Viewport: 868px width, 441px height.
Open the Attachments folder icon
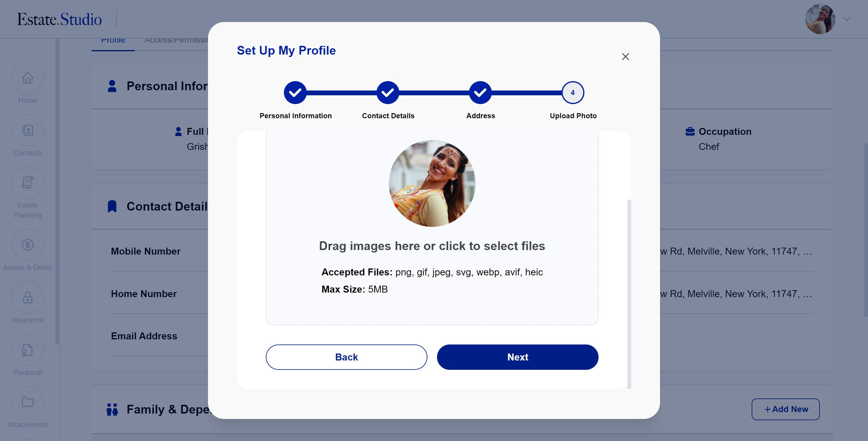click(28, 402)
